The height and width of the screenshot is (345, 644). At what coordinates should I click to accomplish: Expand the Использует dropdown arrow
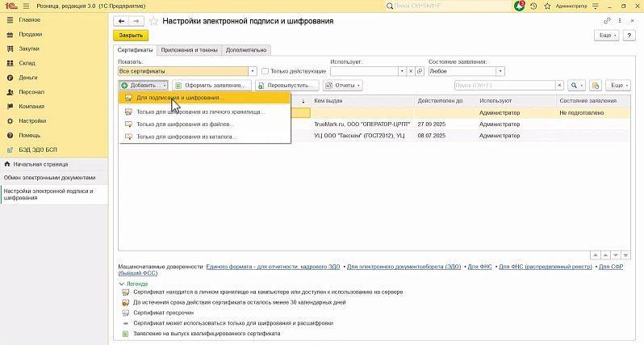pyautogui.click(x=402, y=71)
